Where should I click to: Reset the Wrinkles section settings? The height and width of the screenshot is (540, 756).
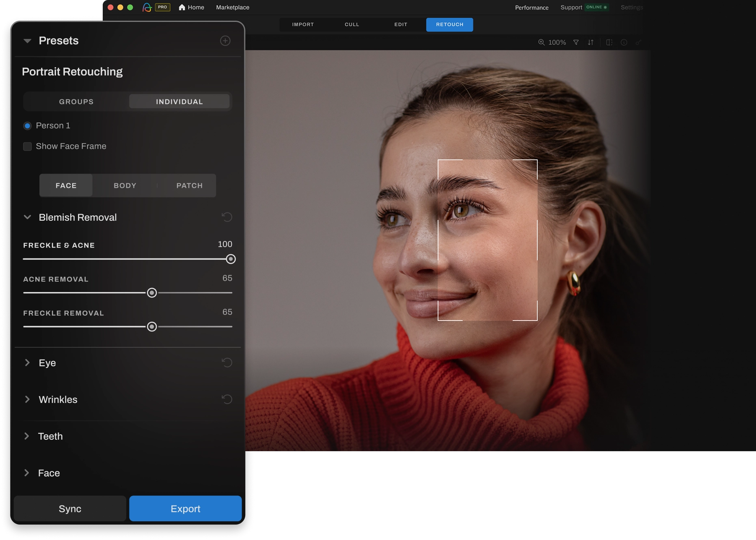(227, 399)
